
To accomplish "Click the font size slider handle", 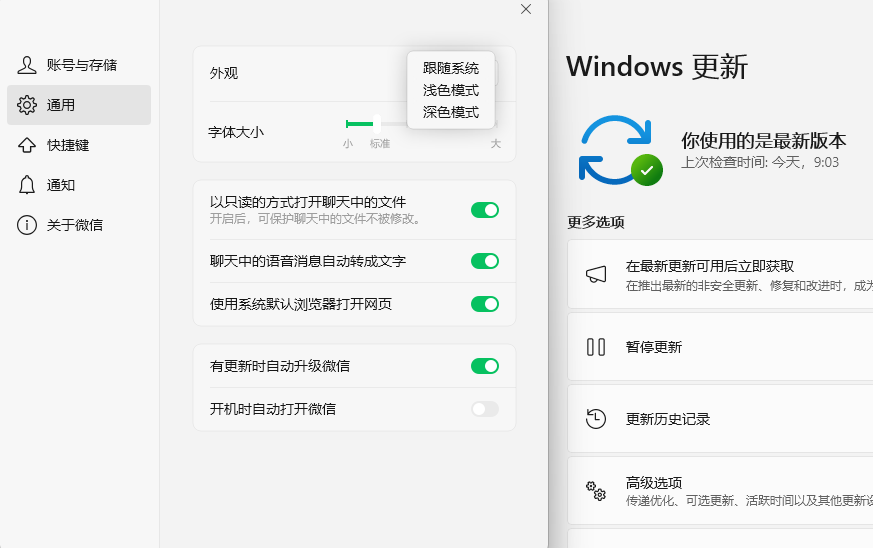I will [377, 124].
